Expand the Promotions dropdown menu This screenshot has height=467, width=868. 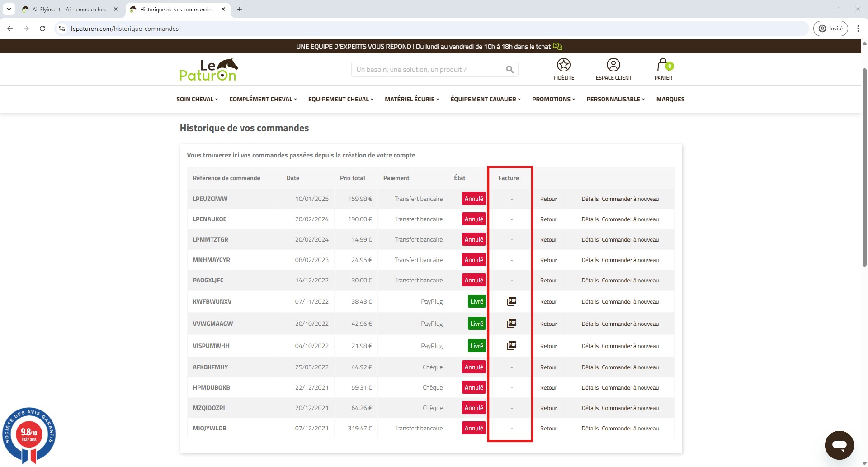click(553, 99)
